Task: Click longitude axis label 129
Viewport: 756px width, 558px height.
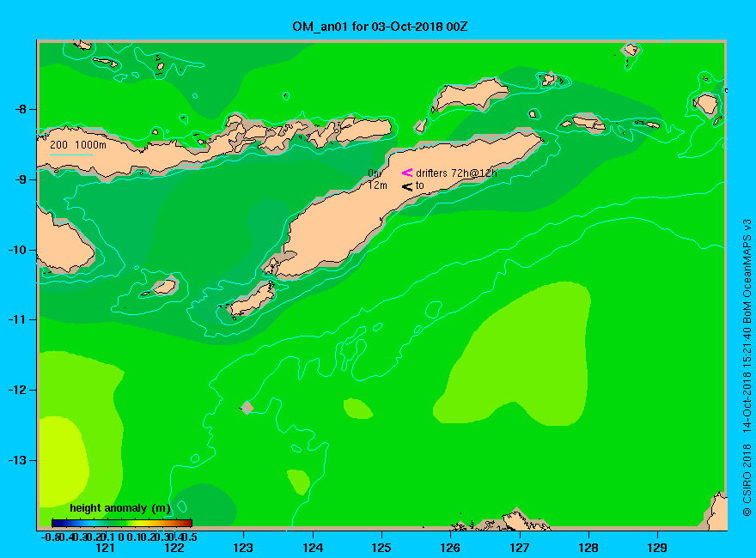Action: click(657, 548)
